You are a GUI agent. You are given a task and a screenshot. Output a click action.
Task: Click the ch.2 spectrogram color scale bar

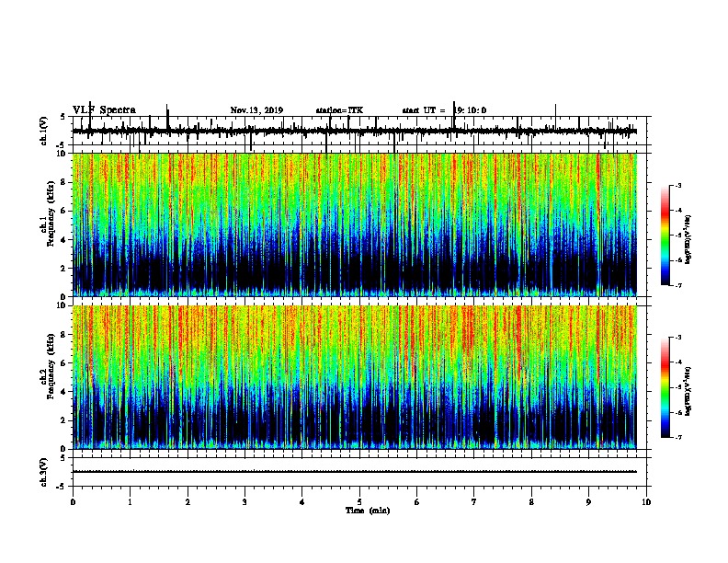665,387
